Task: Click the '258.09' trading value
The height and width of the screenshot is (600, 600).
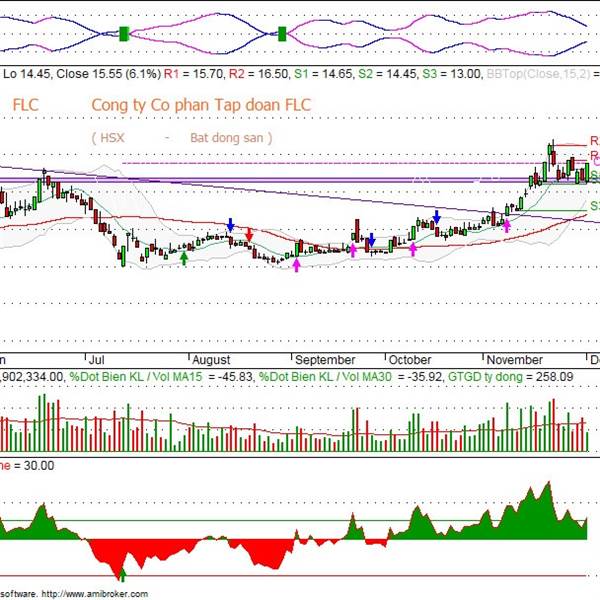Action: [x=554, y=377]
